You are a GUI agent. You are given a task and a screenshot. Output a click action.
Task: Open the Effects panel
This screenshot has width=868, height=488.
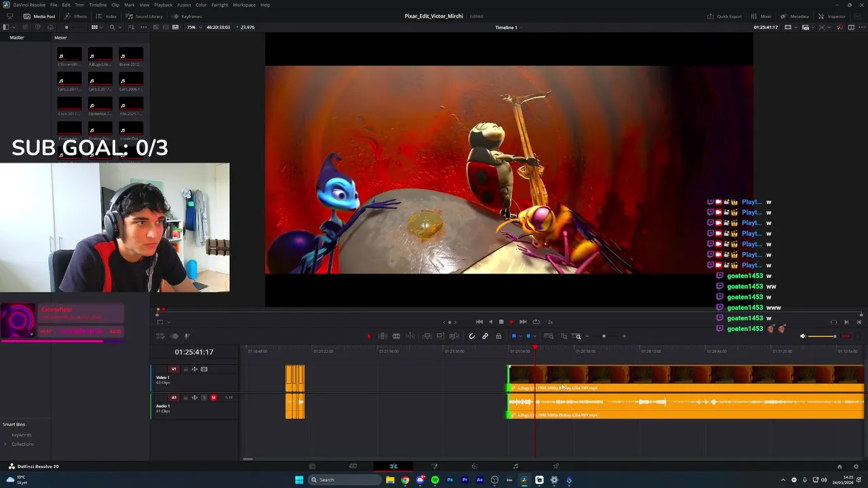[75, 16]
